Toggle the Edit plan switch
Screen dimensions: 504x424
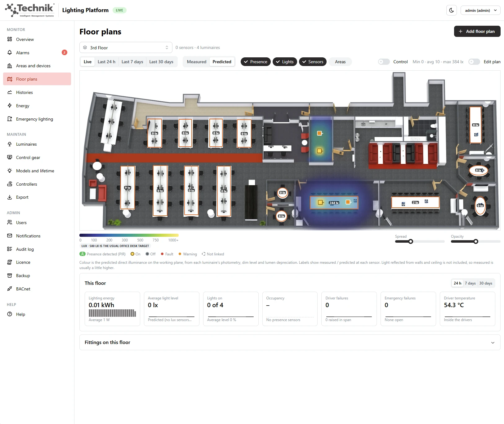click(474, 62)
